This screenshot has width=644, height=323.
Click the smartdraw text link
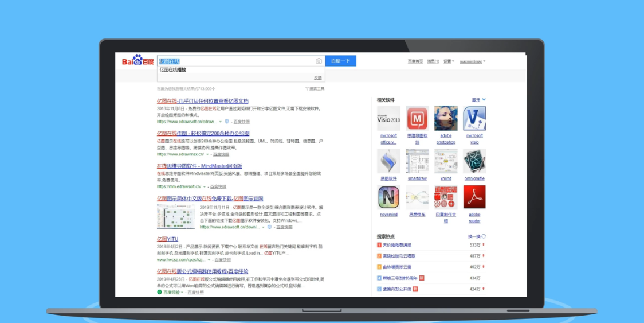(x=417, y=178)
